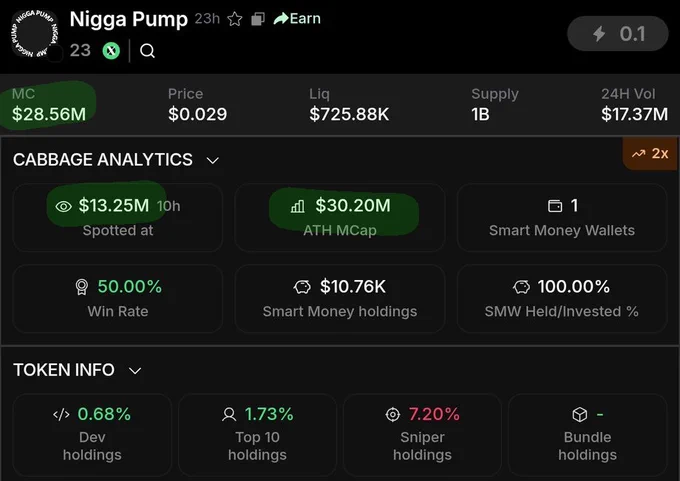Click the ribbon badge Win Rate icon

click(x=82, y=287)
